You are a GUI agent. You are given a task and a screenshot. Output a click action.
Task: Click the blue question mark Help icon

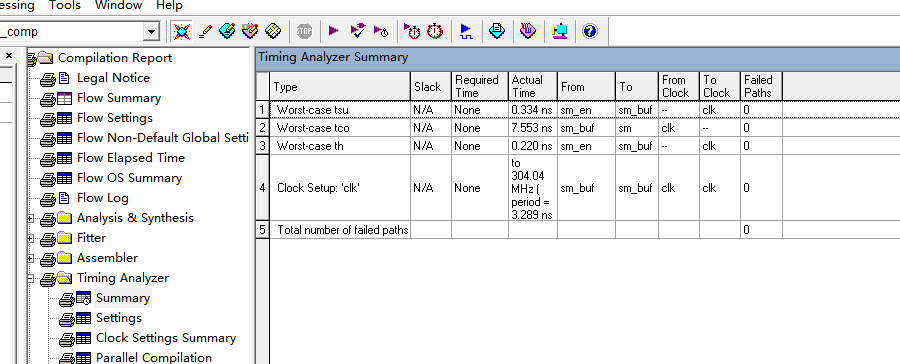click(x=589, y=31)
